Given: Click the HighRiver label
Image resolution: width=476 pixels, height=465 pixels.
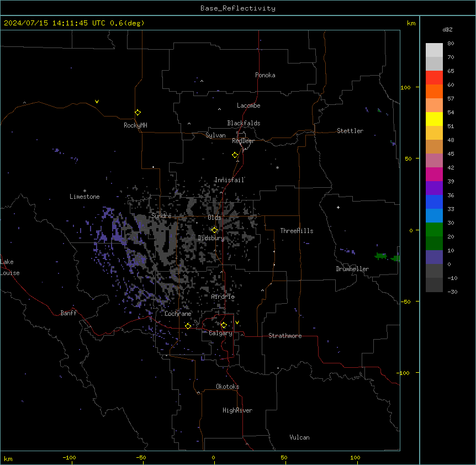Looking at the screenshot, I should pos(237,410).
